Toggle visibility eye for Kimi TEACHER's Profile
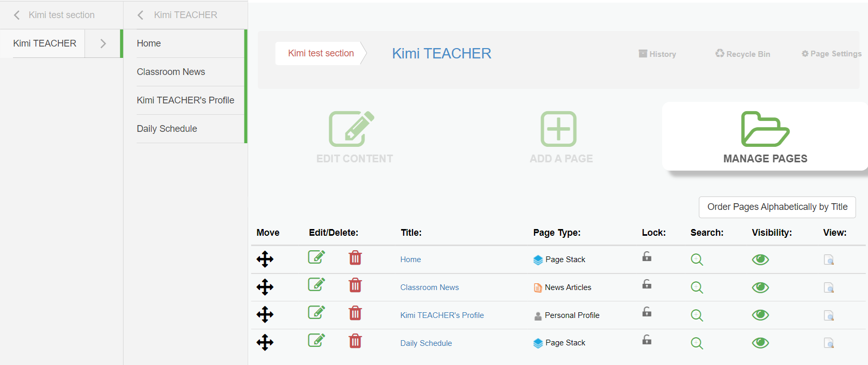The height and width of the screenshot is (365, 868). click(x=760, y=315)
